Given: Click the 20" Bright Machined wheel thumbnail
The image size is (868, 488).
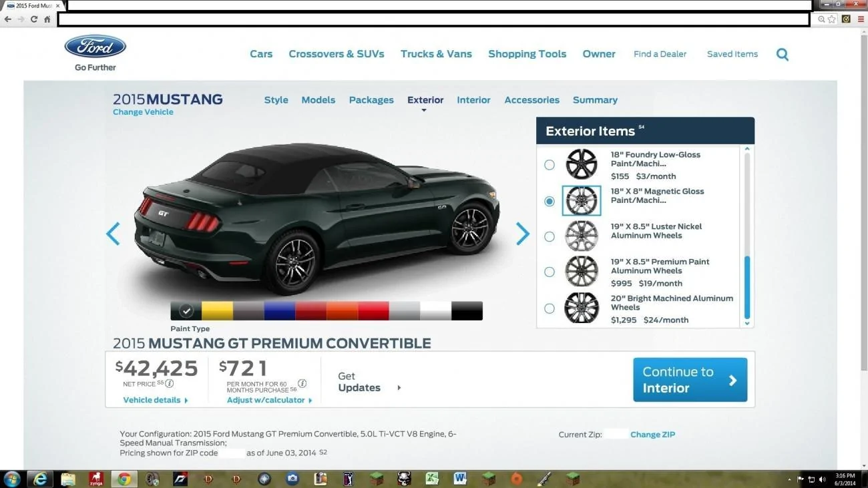Looking at the screenshot, I should pyautogui.click(x=582, y=308).
